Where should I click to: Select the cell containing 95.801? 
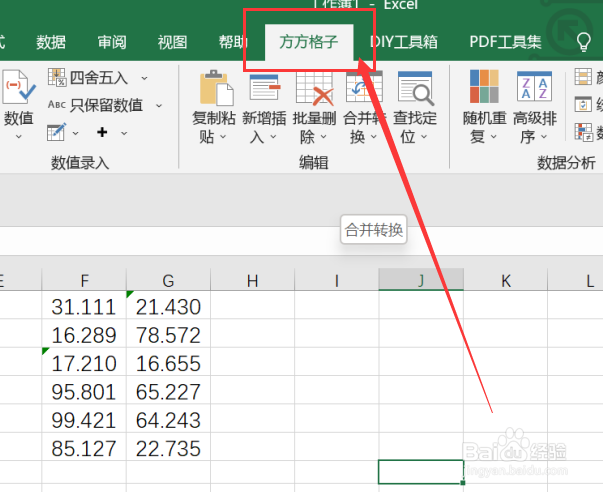click(x=84, y=391)
